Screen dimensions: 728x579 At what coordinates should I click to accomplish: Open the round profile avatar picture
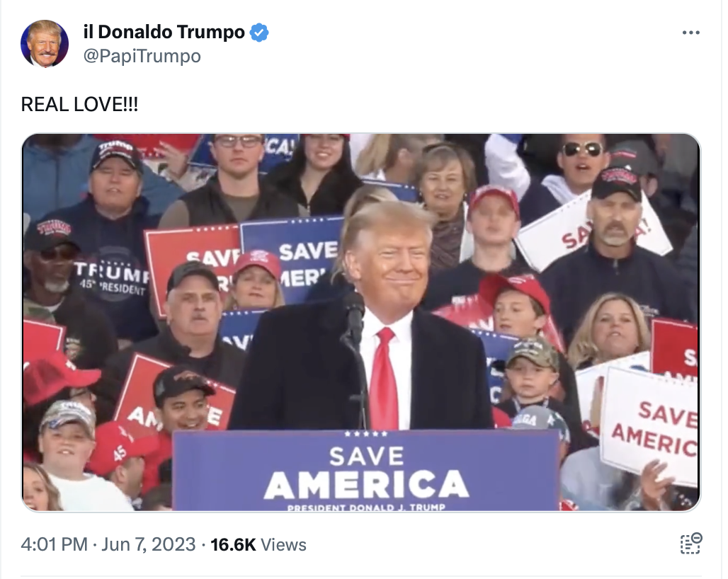point(45,44)
